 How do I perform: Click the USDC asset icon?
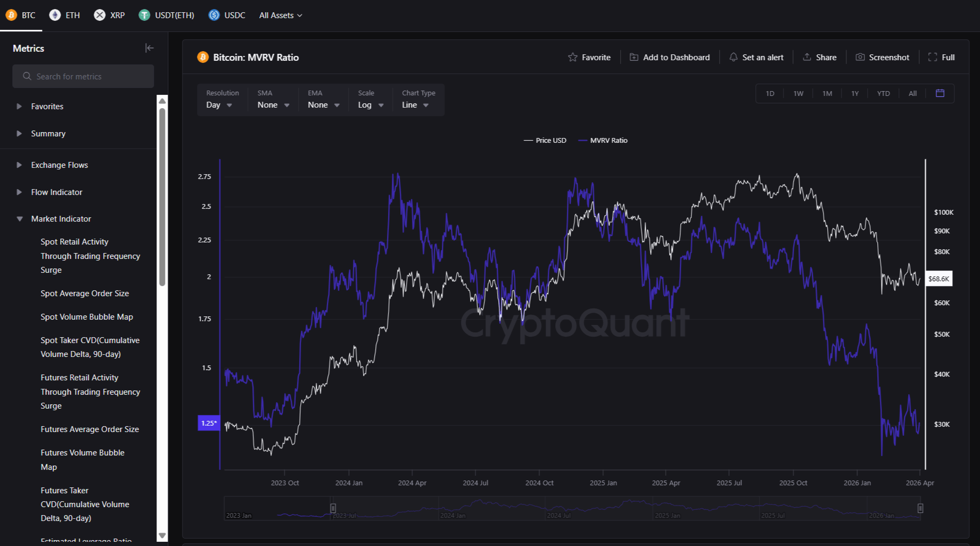tap(213, 15)
